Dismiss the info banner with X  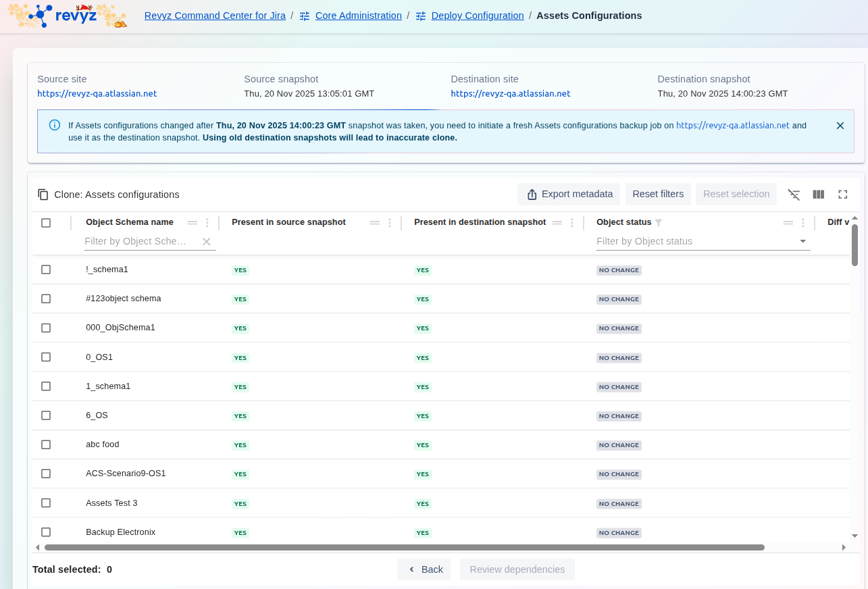(840, 126)
